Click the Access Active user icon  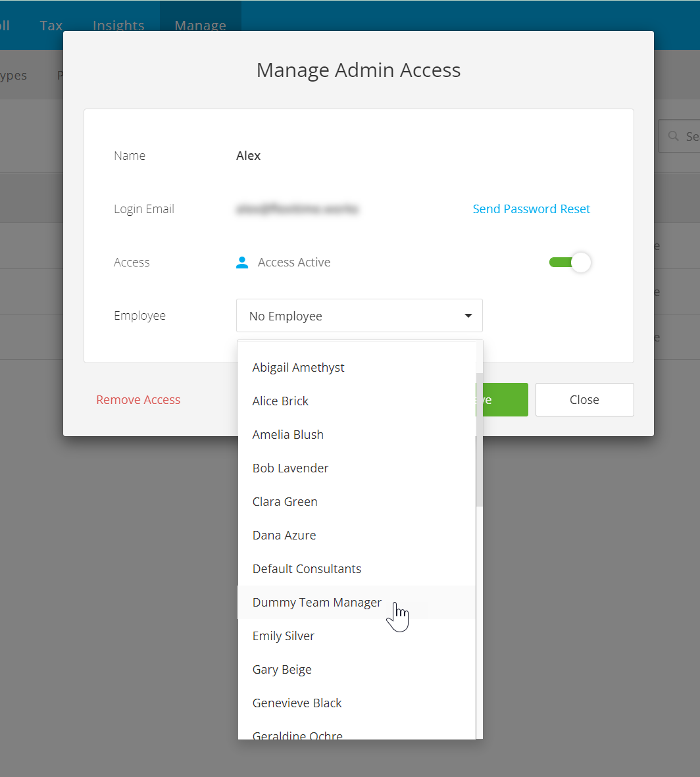pyautogui.click(x=241, y=262)
